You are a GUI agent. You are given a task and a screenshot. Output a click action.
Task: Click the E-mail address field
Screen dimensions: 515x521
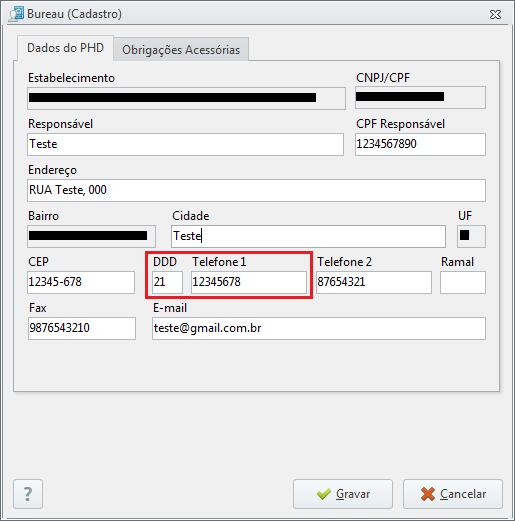[319, 328]
